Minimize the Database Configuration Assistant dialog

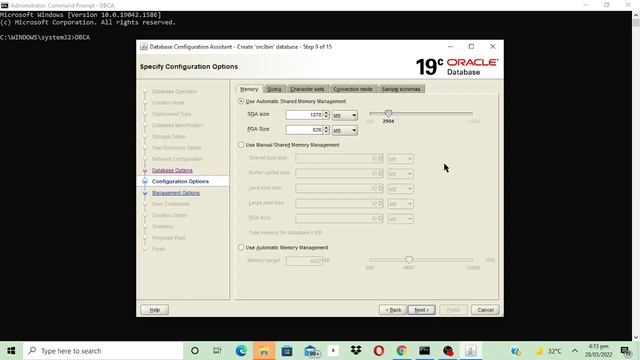pyautogui.click(x=450, y=47)
